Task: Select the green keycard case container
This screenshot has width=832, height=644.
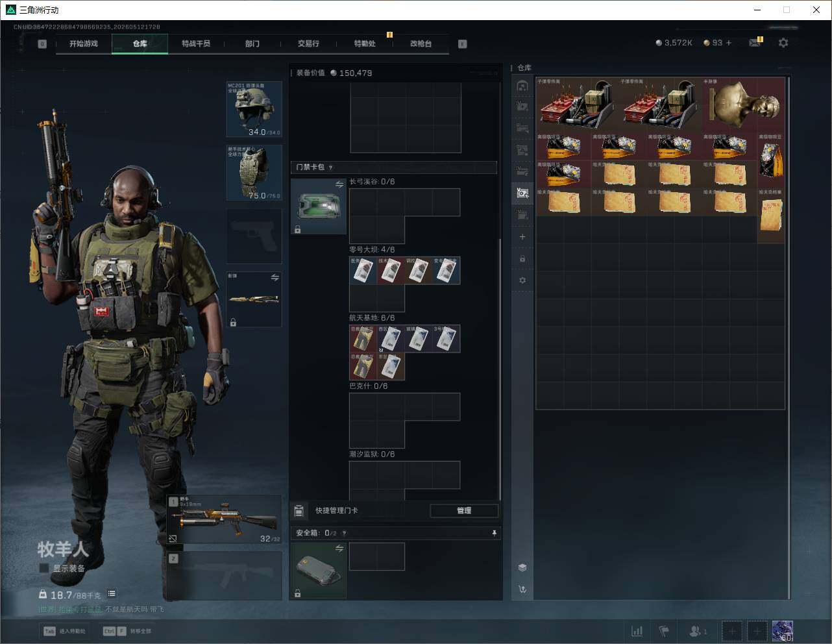Action: (x=318, y=206)
